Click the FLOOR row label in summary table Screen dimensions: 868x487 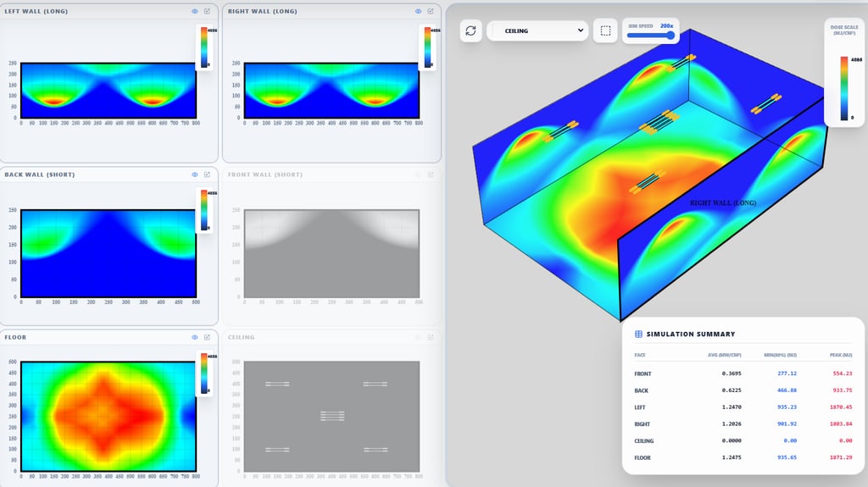[x=643, y=457]
